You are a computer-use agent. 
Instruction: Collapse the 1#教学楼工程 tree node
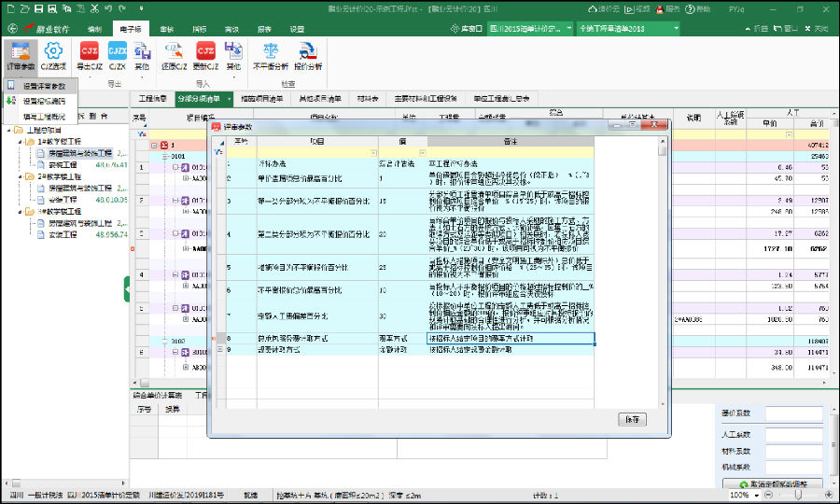[19, 141]
